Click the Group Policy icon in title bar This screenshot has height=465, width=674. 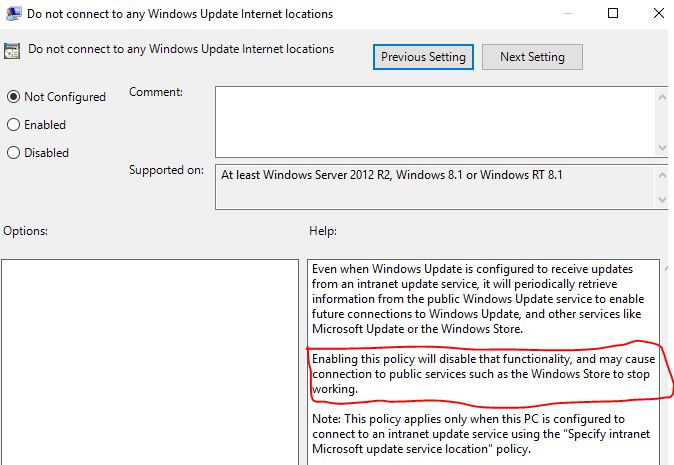pyautogui.click(x=13, y=14)
